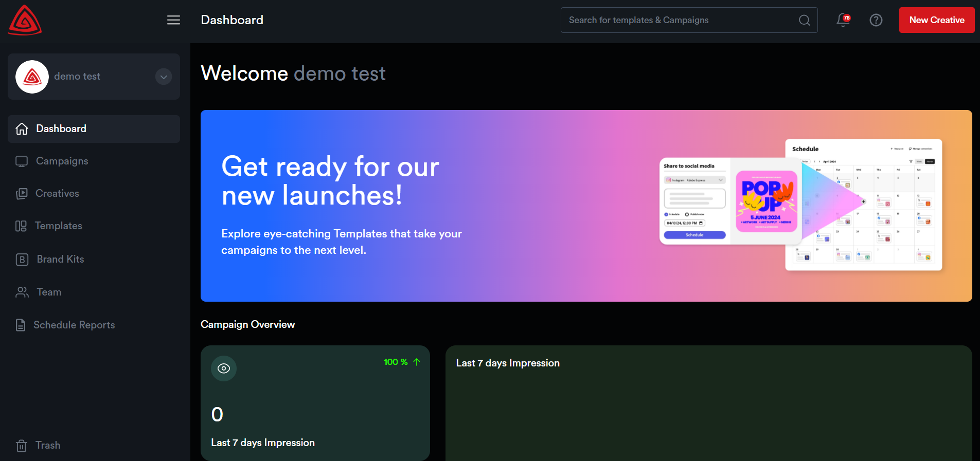Focus the templates & campaigns search field
The height and width of the screenshot is (461, 980).
coord(679,20)
